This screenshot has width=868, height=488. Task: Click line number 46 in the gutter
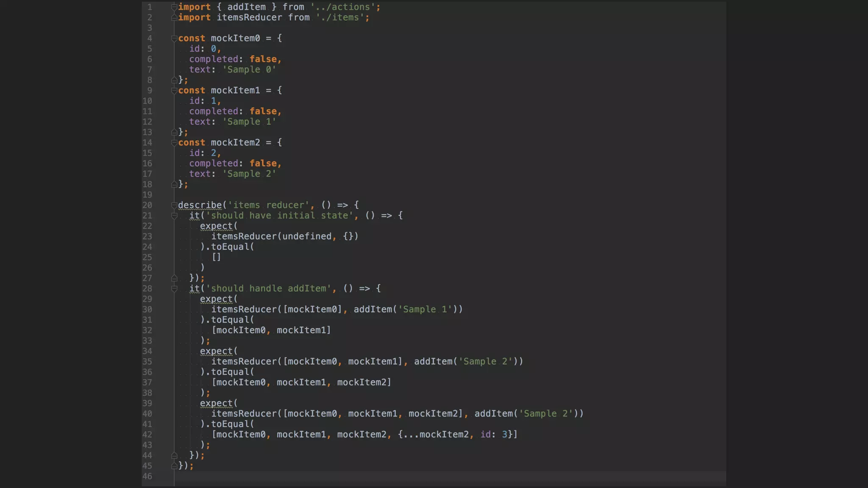click(147, 476)
